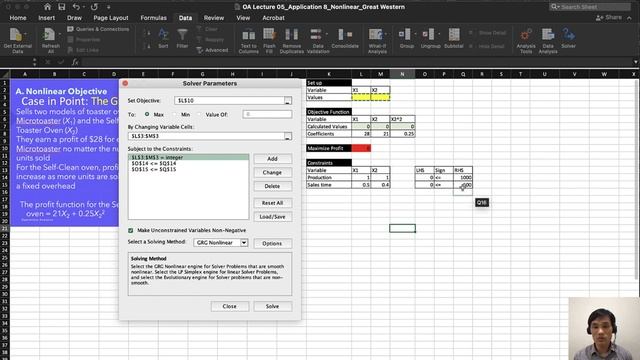Open the What-If Analysis tool
The height and width of the screenshot is (360, 640).
click(377, 41)
